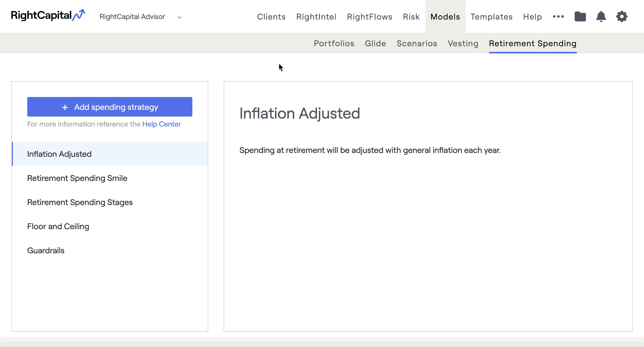Select Inflation Adjusted strategy
Screen dimensions: 644x347
coord(110,154)
